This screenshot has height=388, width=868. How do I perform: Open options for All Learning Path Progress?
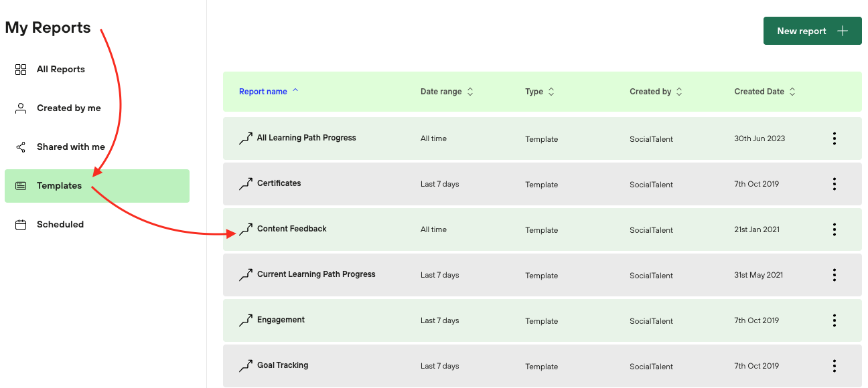point(834,138)
